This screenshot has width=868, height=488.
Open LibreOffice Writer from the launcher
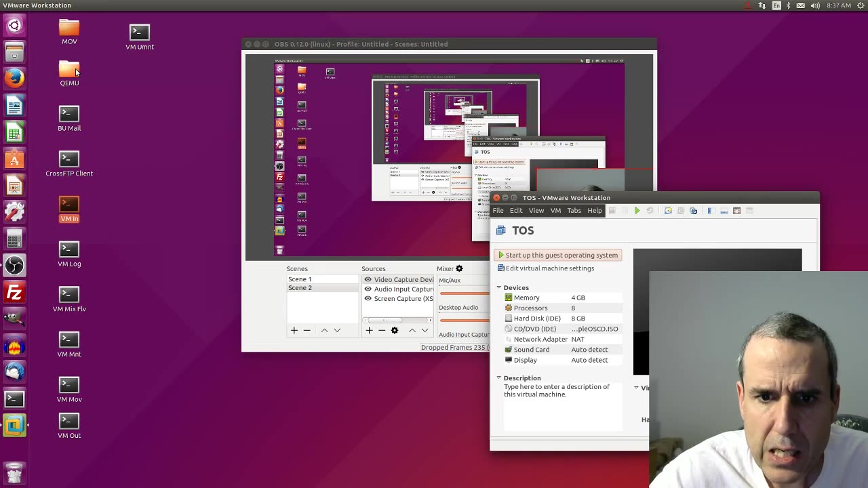pyautogui.click(x=14, y=105)
